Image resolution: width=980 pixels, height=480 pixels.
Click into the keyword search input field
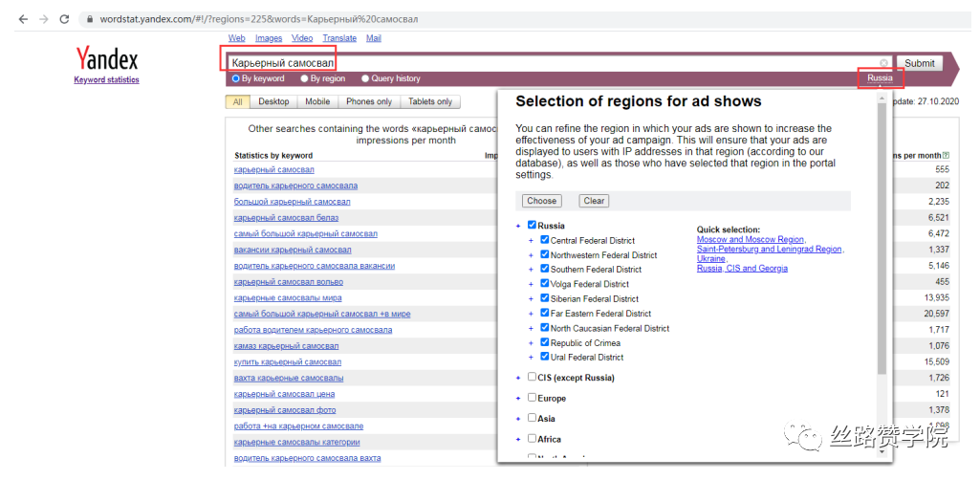[555, 63]
